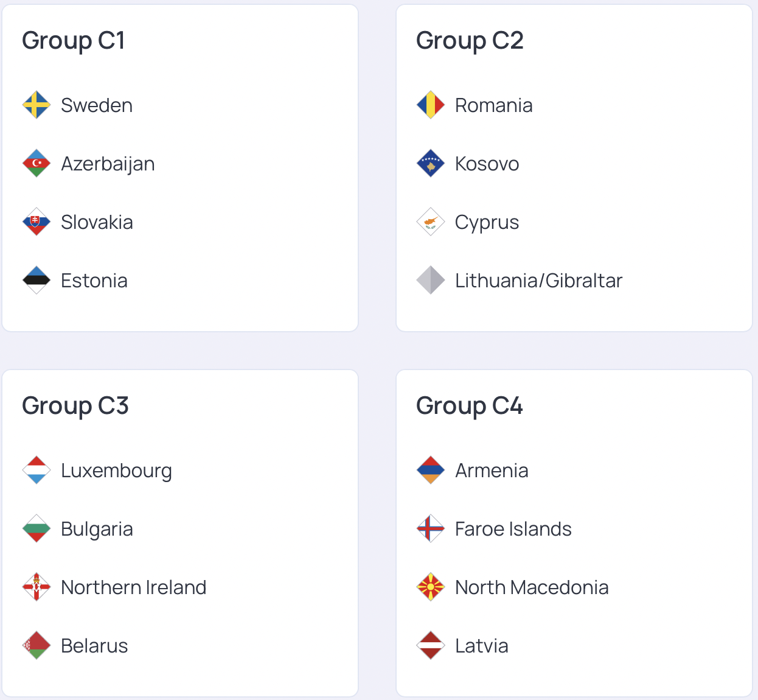
Task: Select the Bulgaria team name
Action: 97,529
